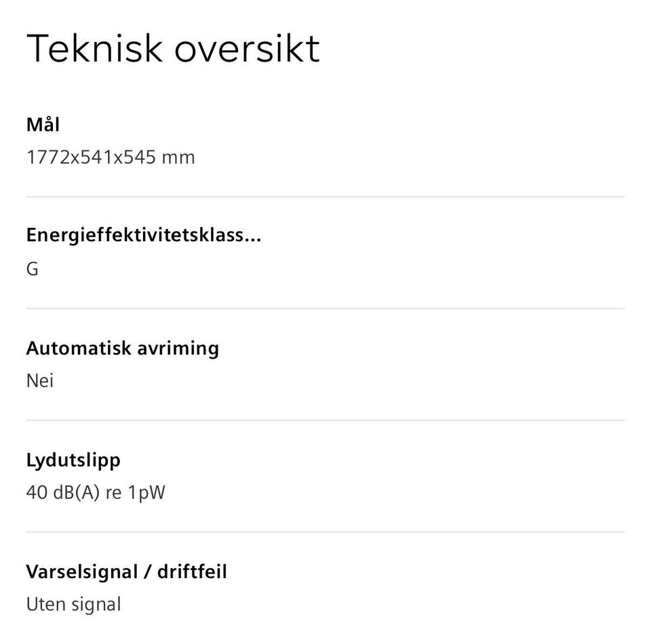Click the divider line below Automatisk avriming

[325, 420]
